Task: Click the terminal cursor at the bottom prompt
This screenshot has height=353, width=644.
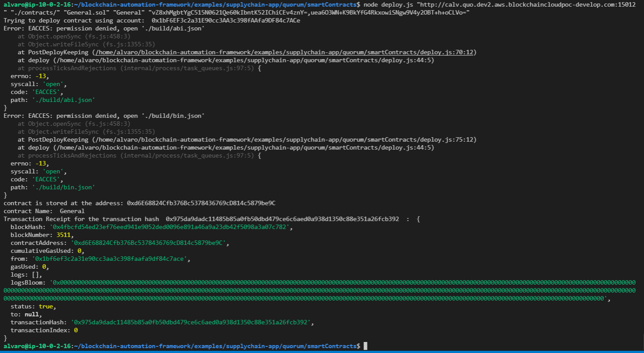Action: [365, 346]
